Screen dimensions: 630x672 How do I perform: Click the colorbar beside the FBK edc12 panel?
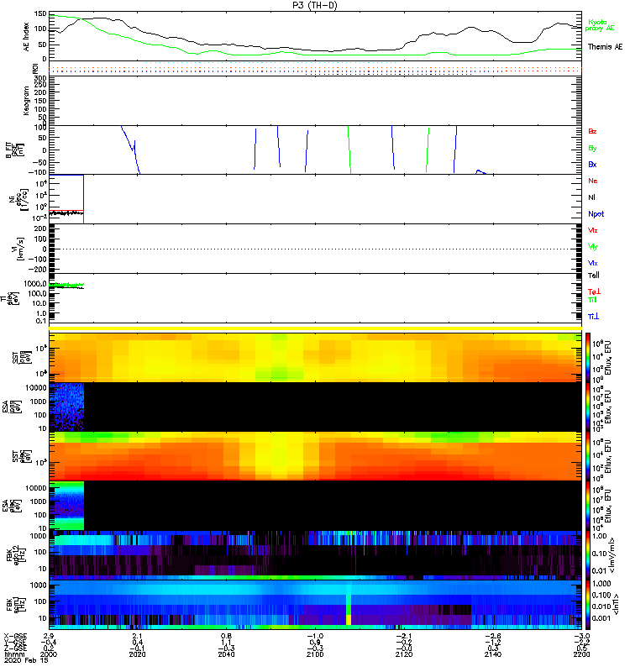click(587, 555)
